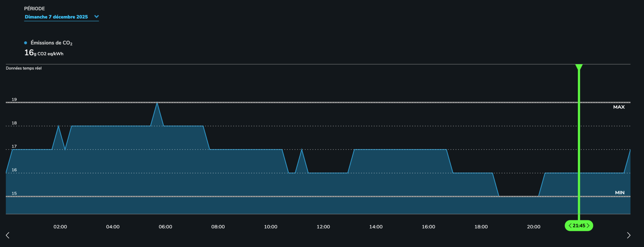
Task: Click the green vertical time cursor line
Action: (579, 142)
